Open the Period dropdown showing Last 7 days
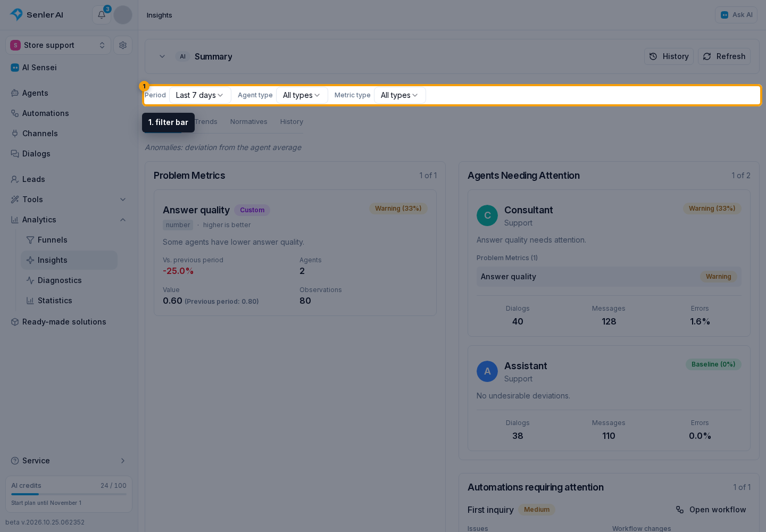This screenshot has height=532, width=766. click(x=200, y=95)
